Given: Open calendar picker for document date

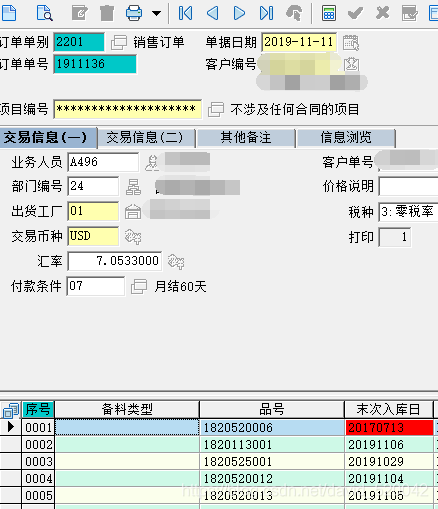Looking at the screenshot, I should coord(351,42).
